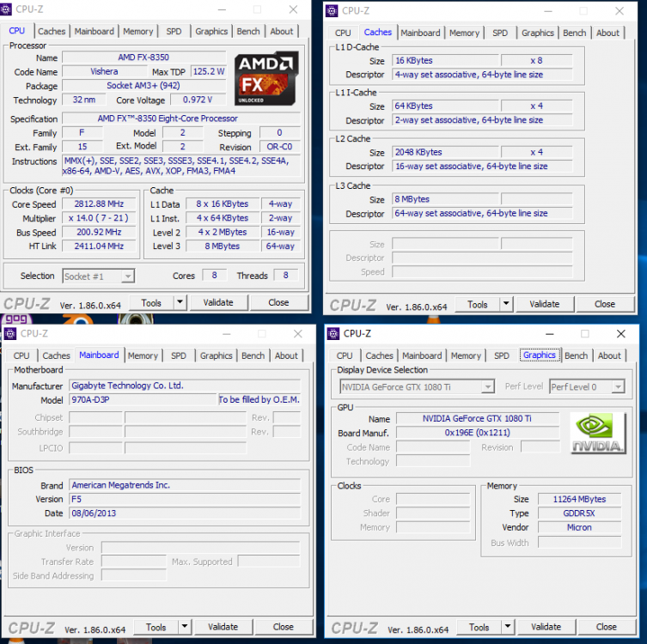647x644 pixels.
Task: Click Close button in Mainboard window
Action: pyautogui.click(x=283, y=627)
